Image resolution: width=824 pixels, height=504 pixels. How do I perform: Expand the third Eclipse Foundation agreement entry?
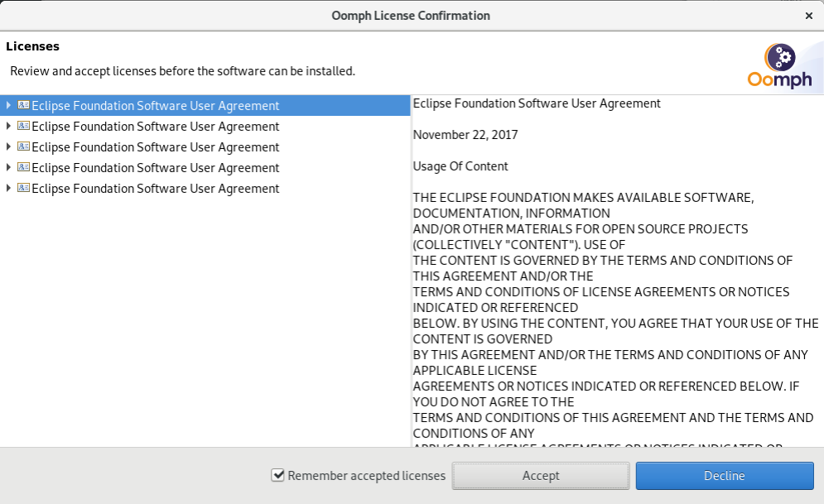pyautogui.click(x=8, y=146)
